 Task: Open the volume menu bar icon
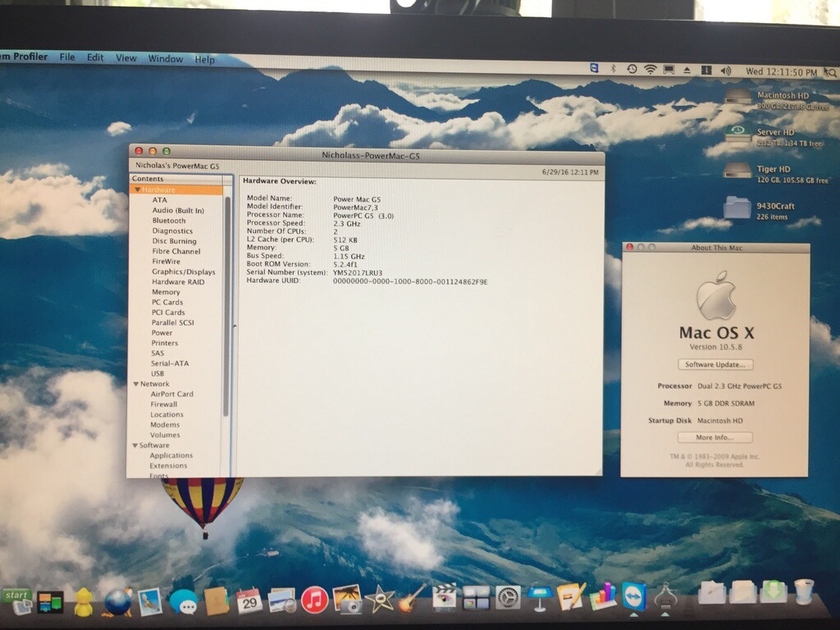726,71
